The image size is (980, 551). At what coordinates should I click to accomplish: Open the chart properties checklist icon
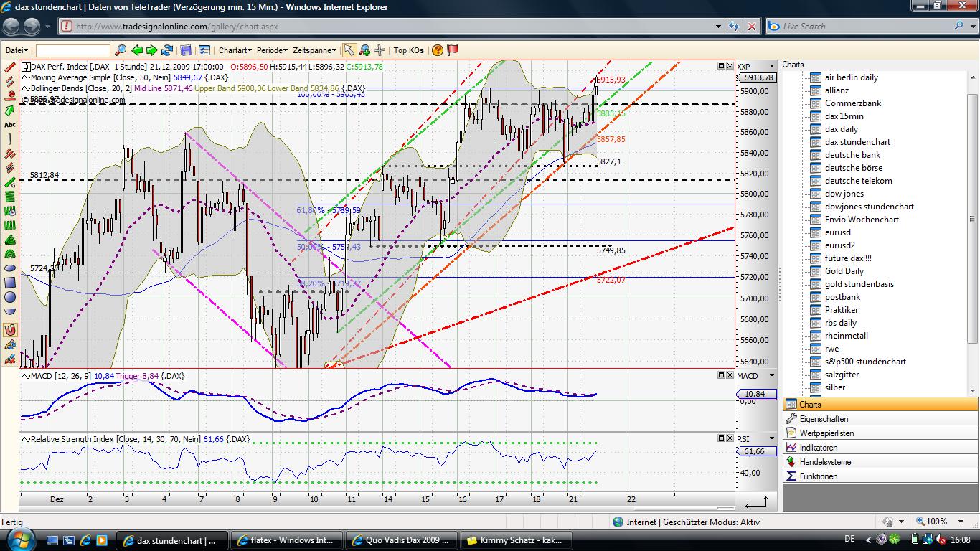pos(204,50)
